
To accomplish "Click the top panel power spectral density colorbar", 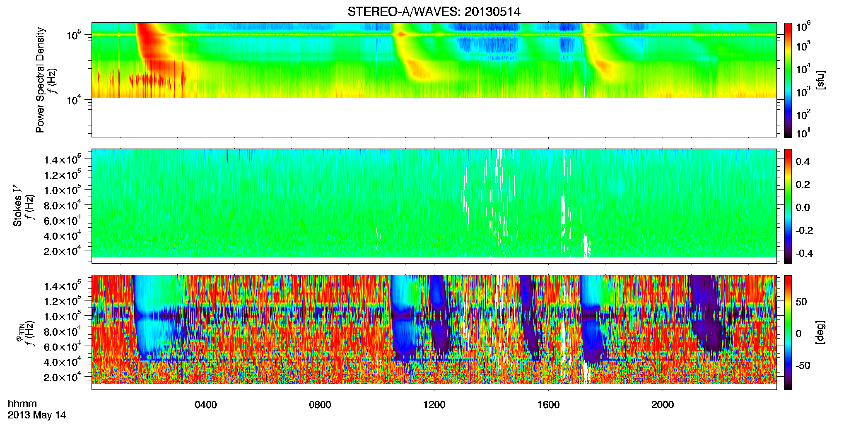I will click(788, 80).
